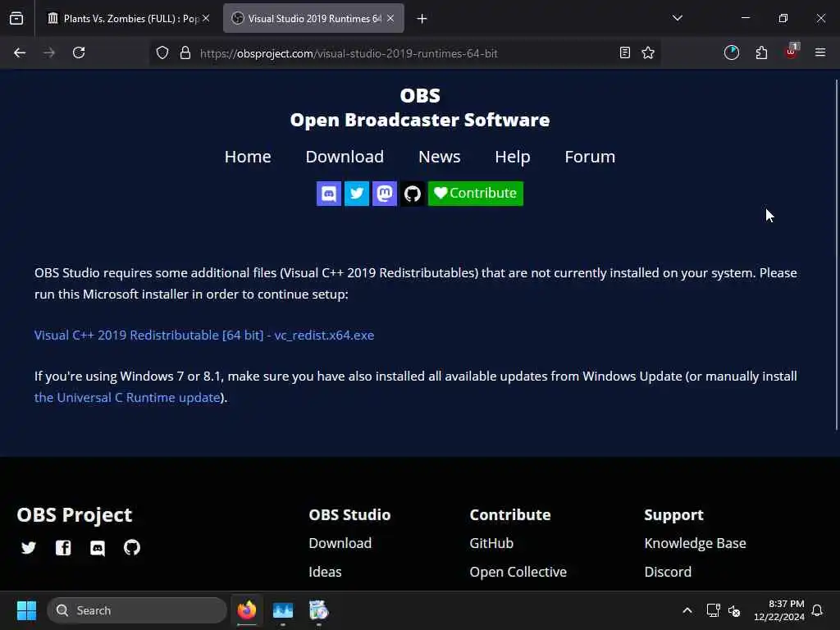Bookmark this page with the star icon
Image resolution: width=840 pixels, height=630 pixels.
648,52
